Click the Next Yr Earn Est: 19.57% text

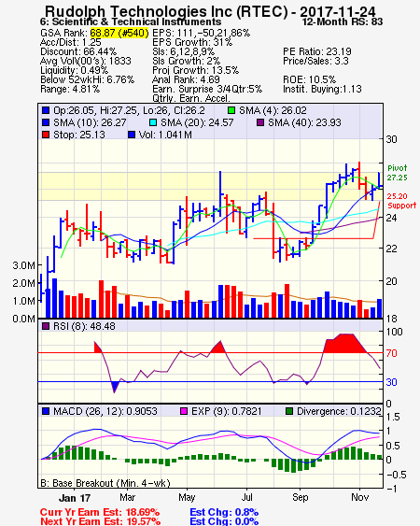[x=100, y=521]
